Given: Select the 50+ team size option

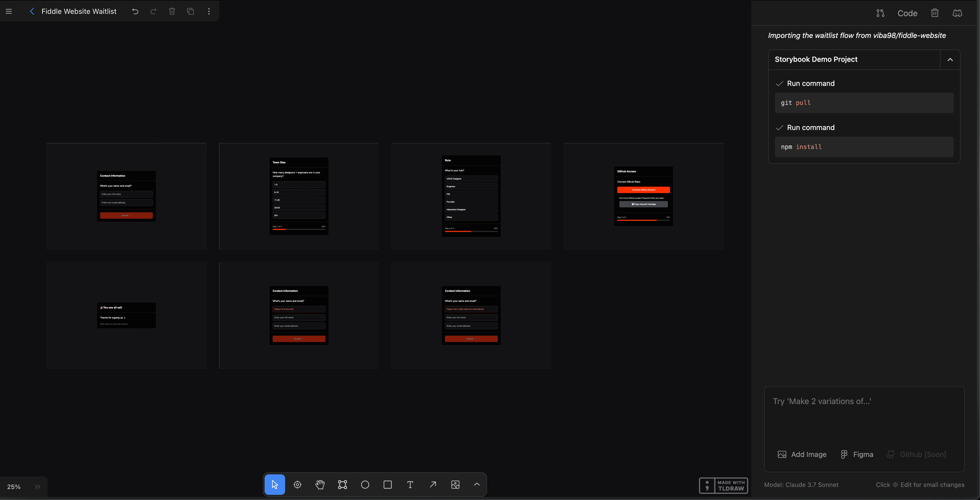Looking at the screenshot, I should (x=299, y=215).
